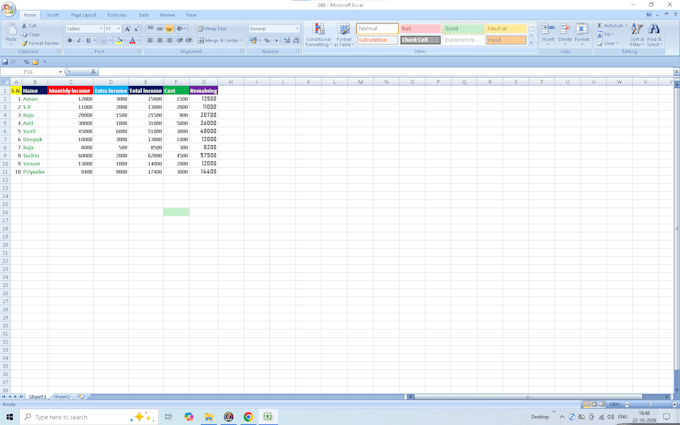Click the Orientation text-angle icon
Screen dimensions: 680x425
point(181,29)
